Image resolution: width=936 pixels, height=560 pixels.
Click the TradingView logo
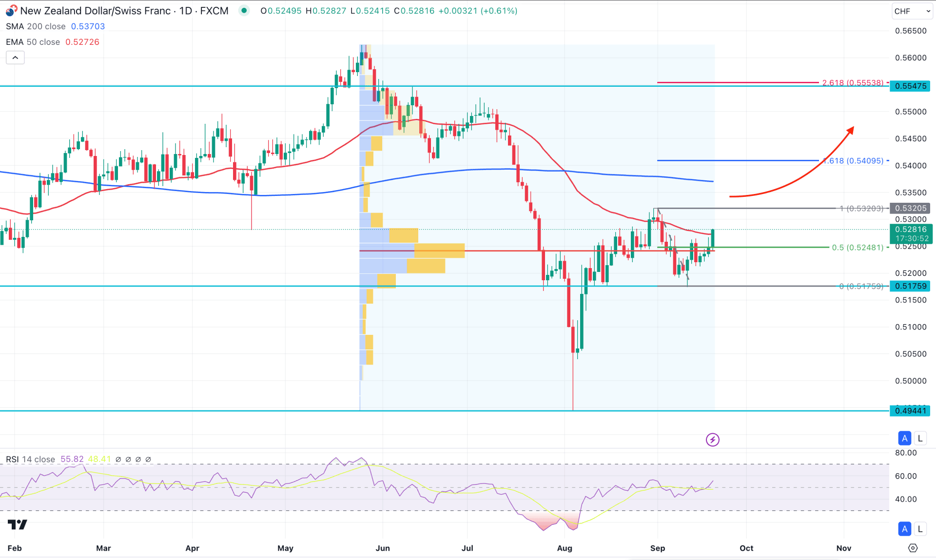(18, 524)
